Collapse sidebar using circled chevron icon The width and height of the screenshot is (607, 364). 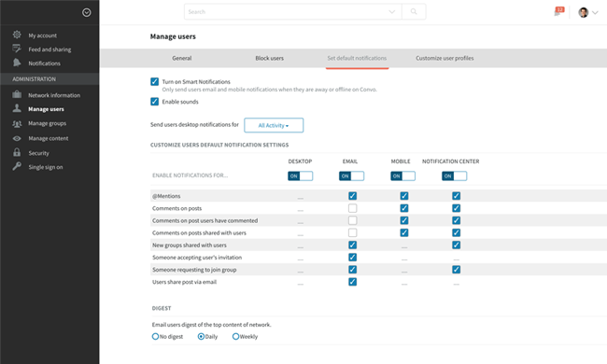pyautogui.click(x=87, y=13)
